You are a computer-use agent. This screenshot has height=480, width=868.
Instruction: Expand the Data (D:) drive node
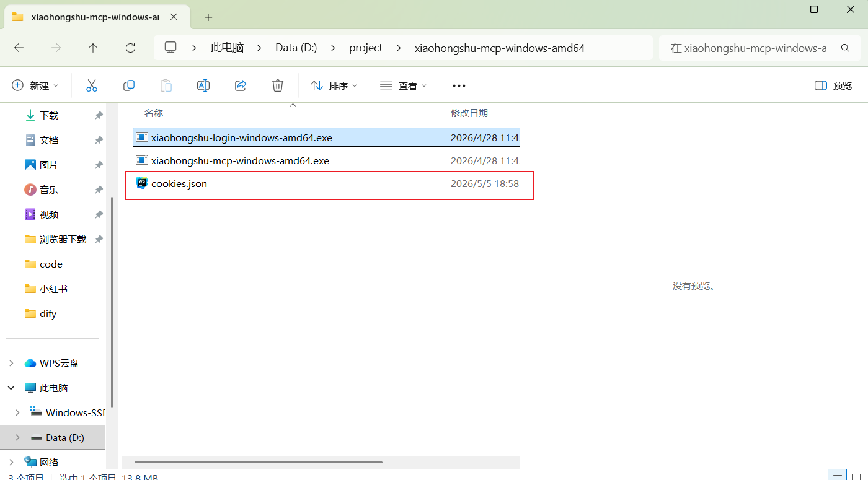click(x=17, y=437)
